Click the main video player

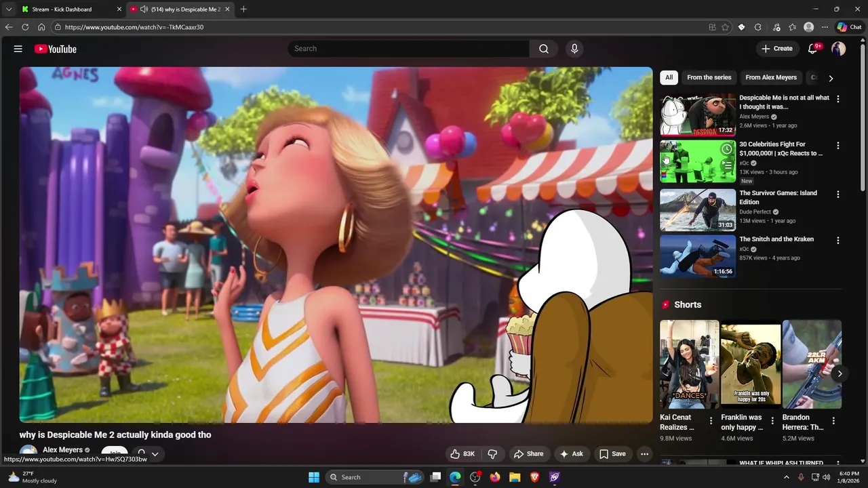336,245
